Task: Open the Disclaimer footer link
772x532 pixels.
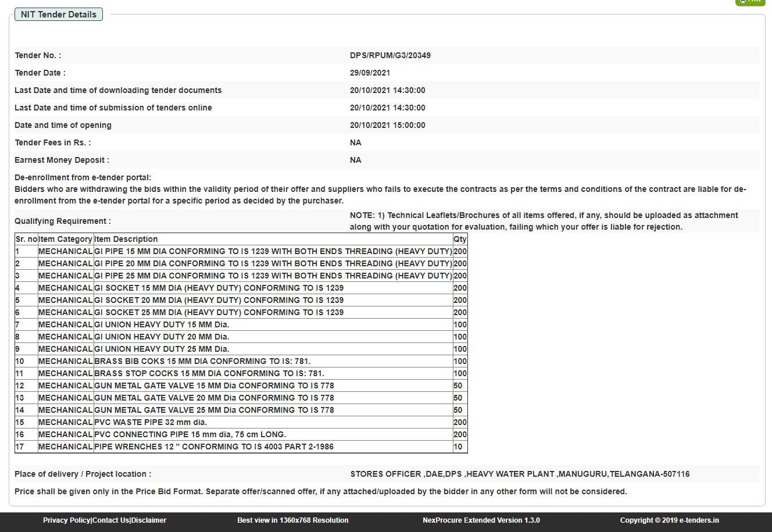Action: click(149, 520)
